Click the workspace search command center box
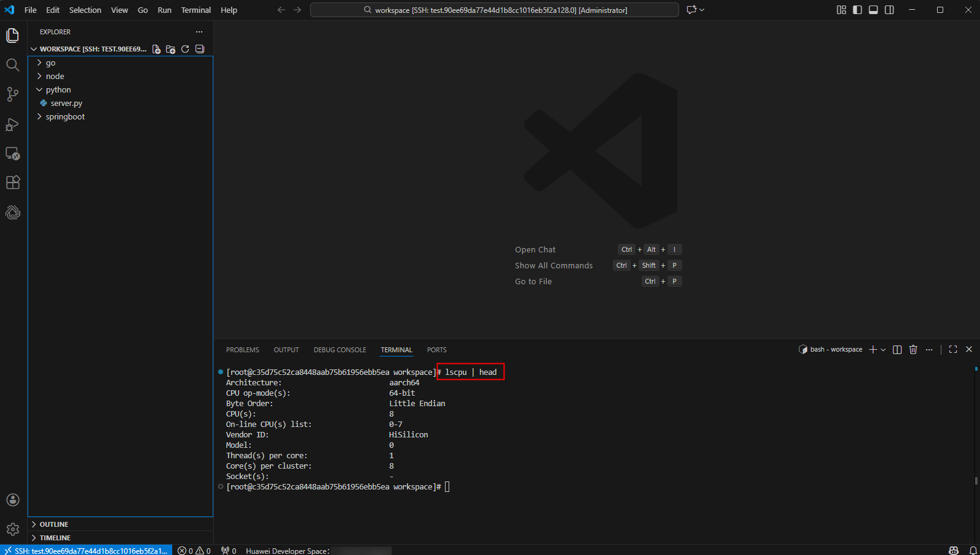 click(x=494, y=10)
